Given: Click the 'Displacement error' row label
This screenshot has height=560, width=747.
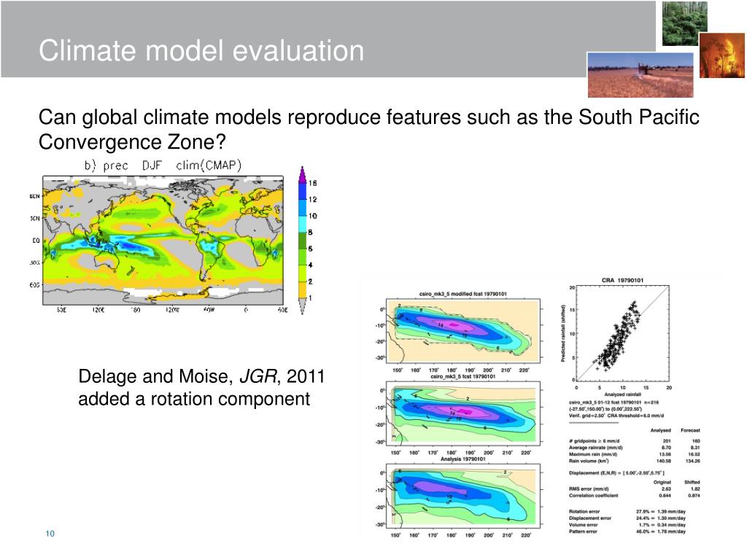Looking at the screenshot, I should (x=589, y=518).
